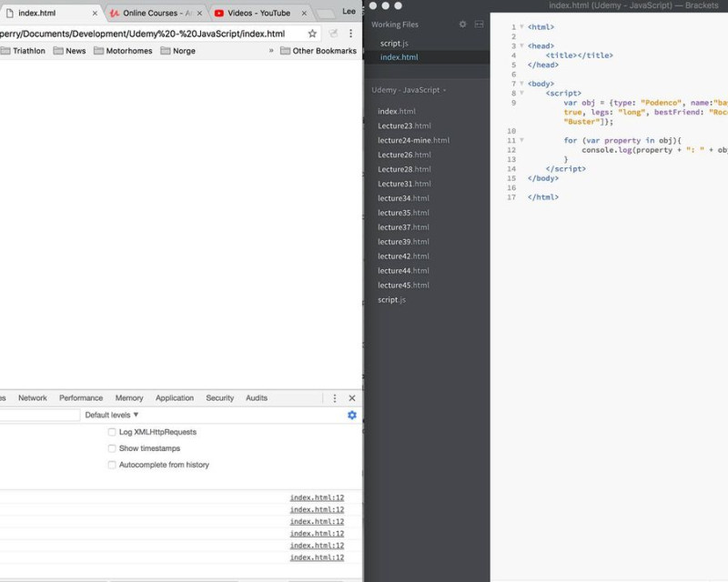
Task: Bookmark this page with the star icon
Action: click(x=312, y=34)
